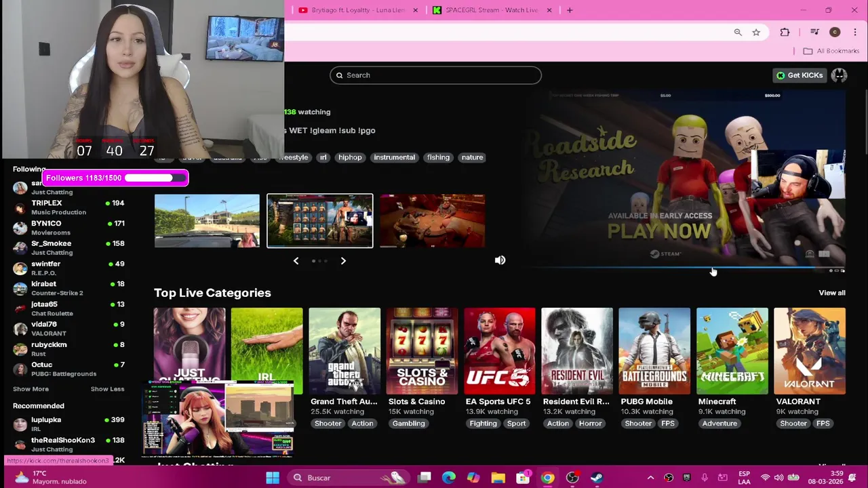Viewport: 868px width, 488px height.
Task: Open the All Bookmarks folder
Action: point(831,51)
